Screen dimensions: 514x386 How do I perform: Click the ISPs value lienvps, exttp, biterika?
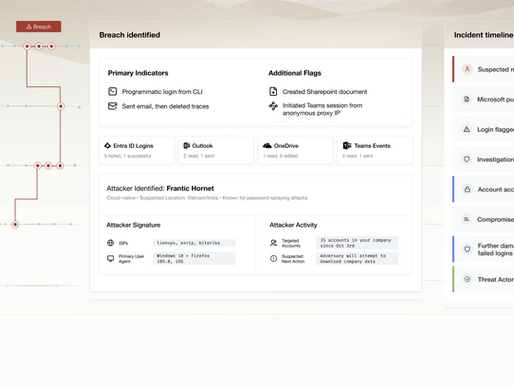click(194, 243)
